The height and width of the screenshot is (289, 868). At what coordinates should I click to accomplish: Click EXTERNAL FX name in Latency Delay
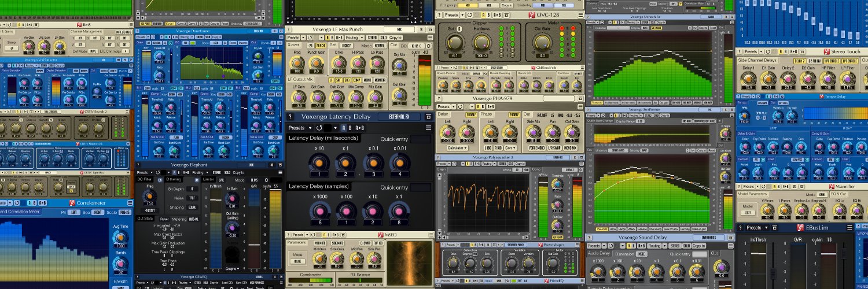pyautogui.click(x=399, y=117)
